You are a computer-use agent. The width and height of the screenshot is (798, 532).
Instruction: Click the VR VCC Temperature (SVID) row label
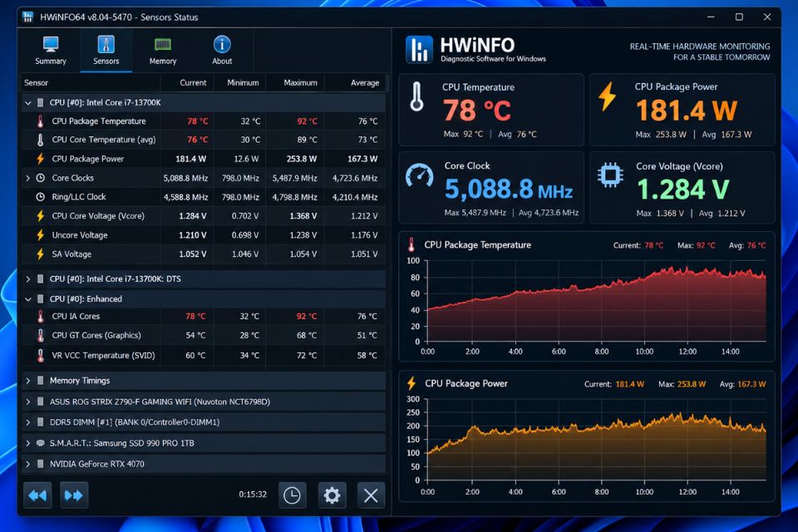click(103, 355)
